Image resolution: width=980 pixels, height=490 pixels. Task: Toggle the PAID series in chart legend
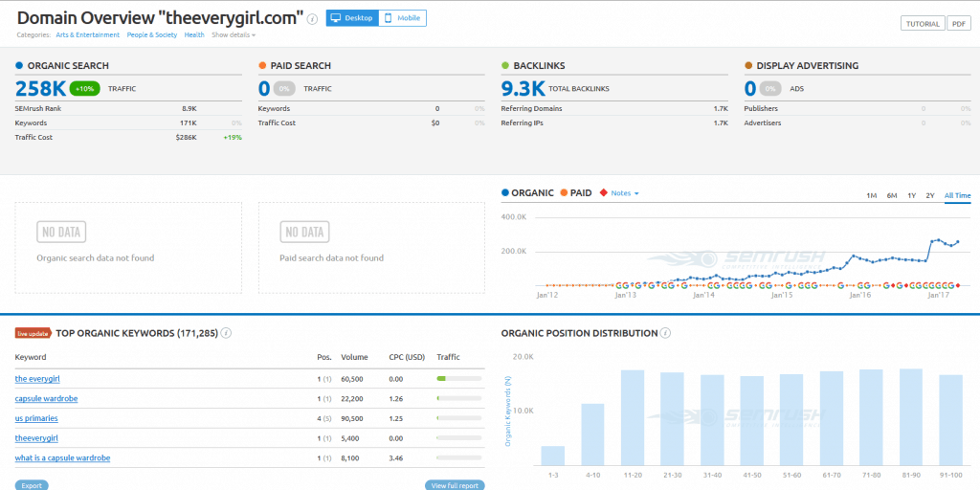[x=575, y=193]
